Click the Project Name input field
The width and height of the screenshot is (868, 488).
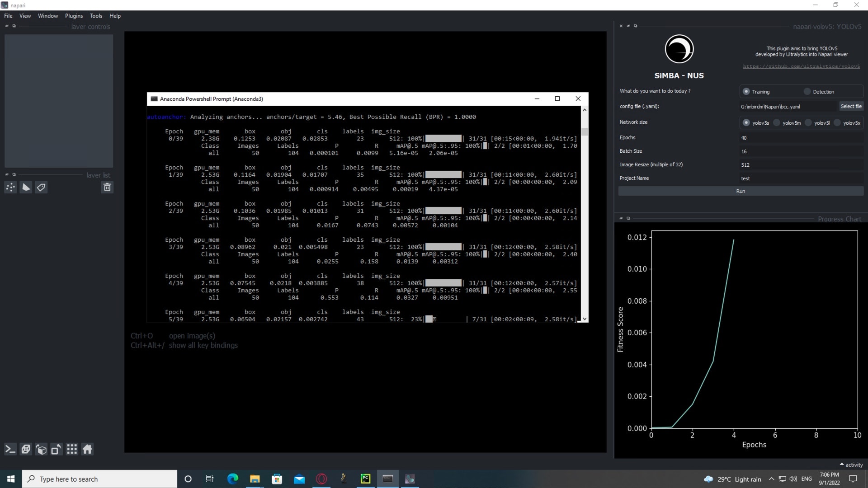coord(801,178)
